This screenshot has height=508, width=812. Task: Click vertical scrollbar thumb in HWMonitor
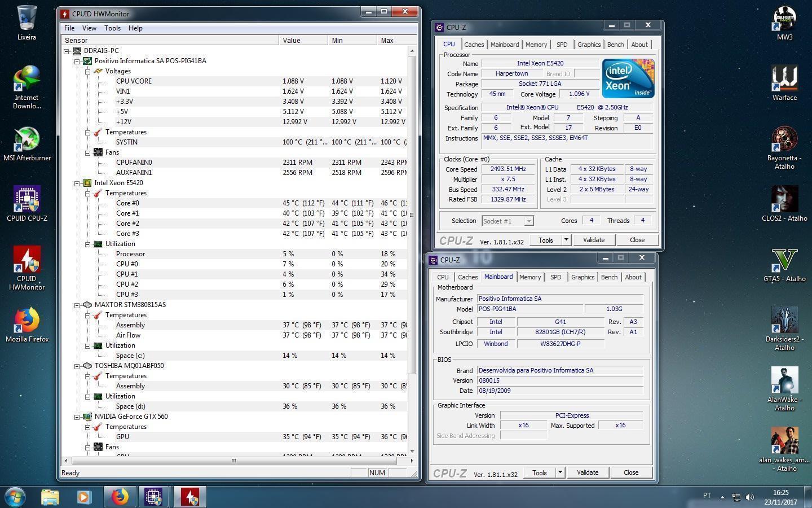click(x=412, y=214)
